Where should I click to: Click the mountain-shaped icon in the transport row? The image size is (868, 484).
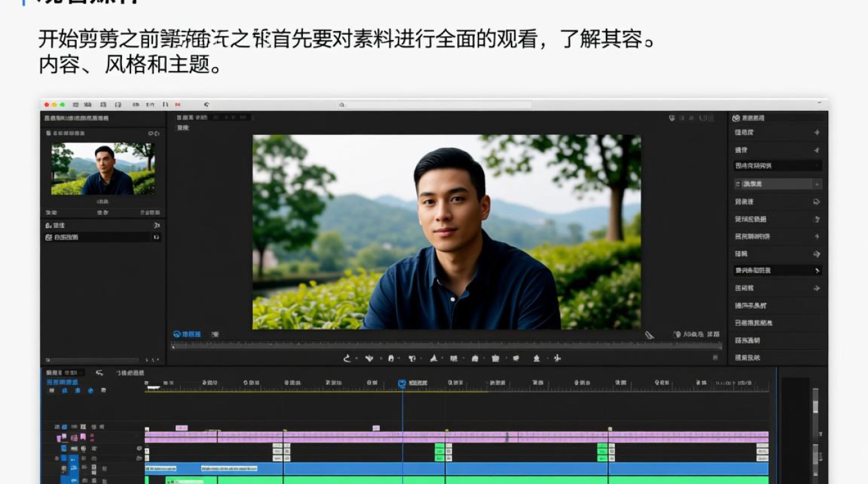[434, 358]
